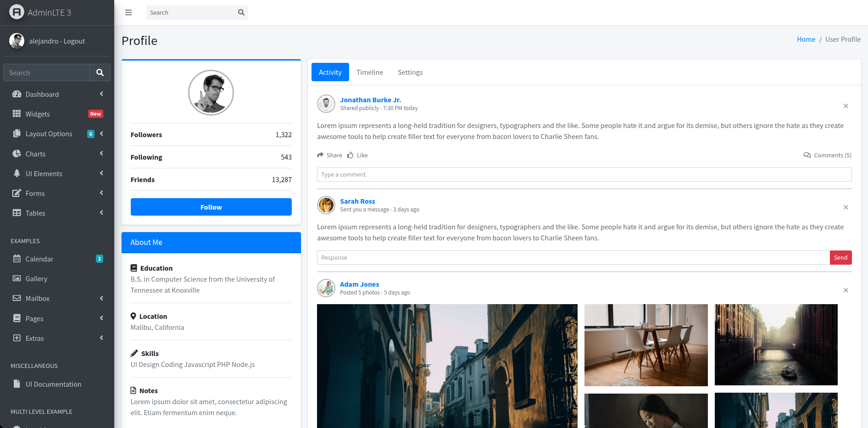The width and height of the screenshot is (868, 428).
Task: Click the Mailbox envelope icon
Action: point(17,298)
